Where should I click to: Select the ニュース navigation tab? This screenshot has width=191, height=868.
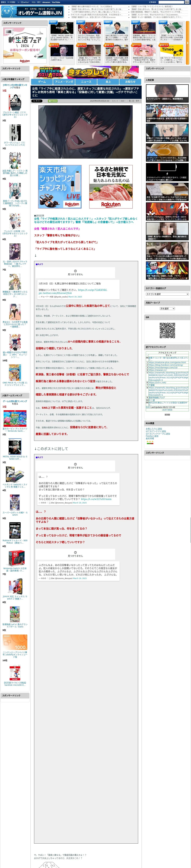pos(86,82)
